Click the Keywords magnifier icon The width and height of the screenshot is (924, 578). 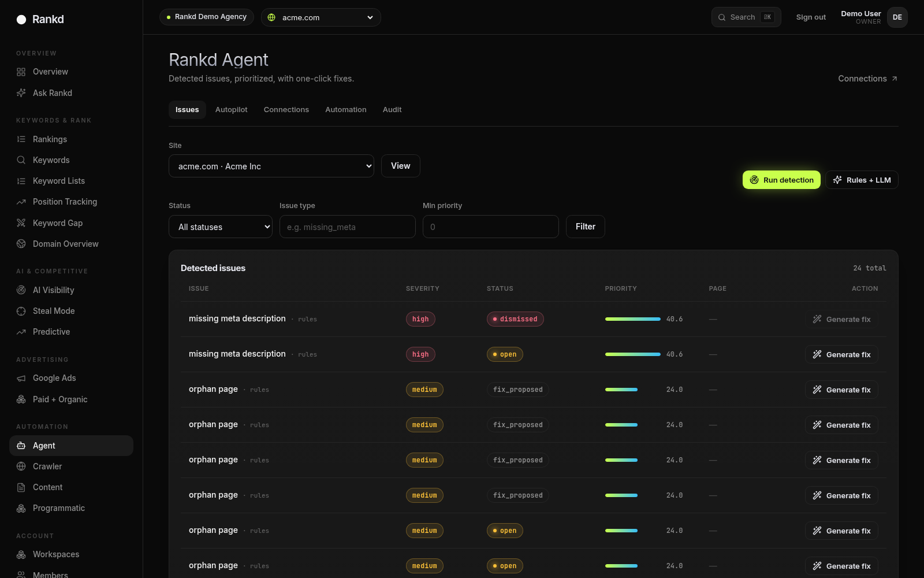[x=21, y=160]
